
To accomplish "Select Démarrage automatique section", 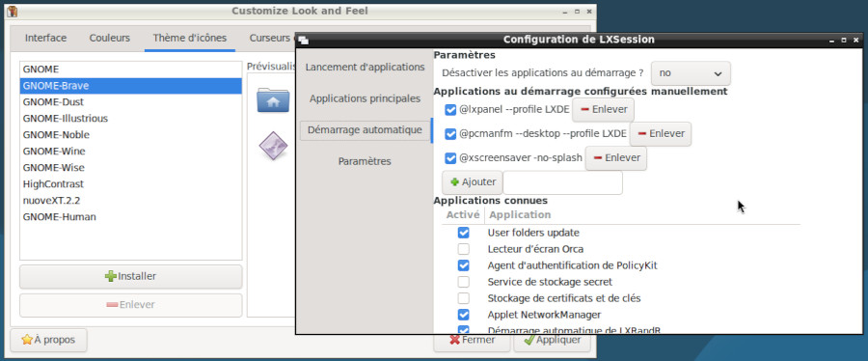I will click(x=365, y=130).
